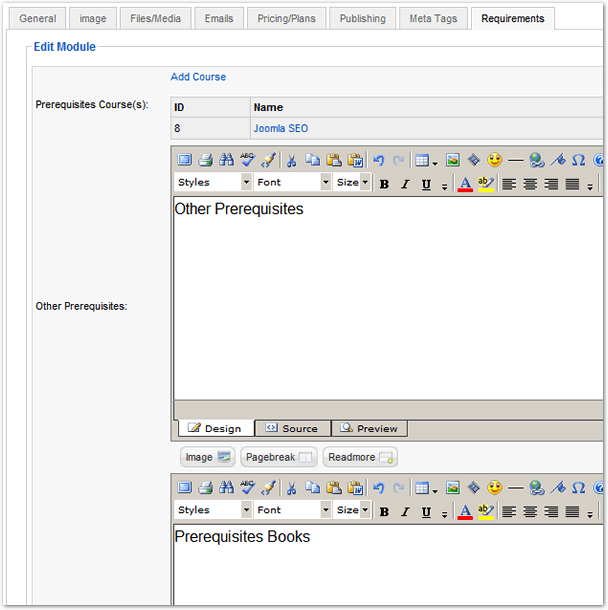Run spell check in Other Prerequisites editor
The width and height of the screenshot is (608, 610).
247,160
